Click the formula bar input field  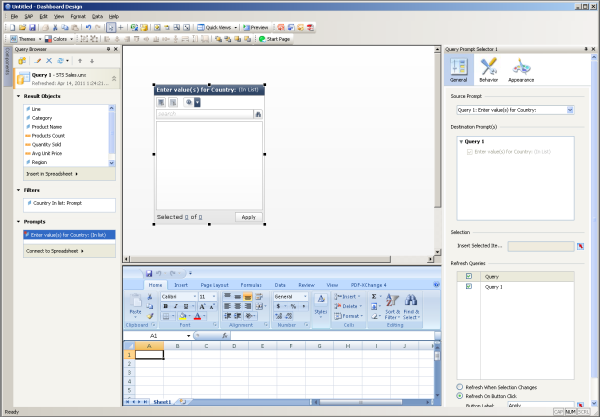tap(332, 336)
